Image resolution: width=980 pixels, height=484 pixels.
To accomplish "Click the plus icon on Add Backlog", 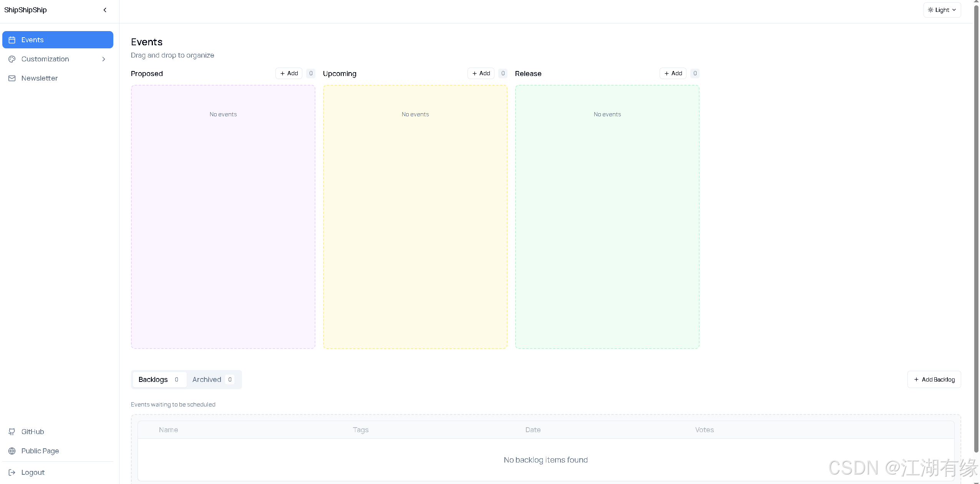I will [916, 380].
